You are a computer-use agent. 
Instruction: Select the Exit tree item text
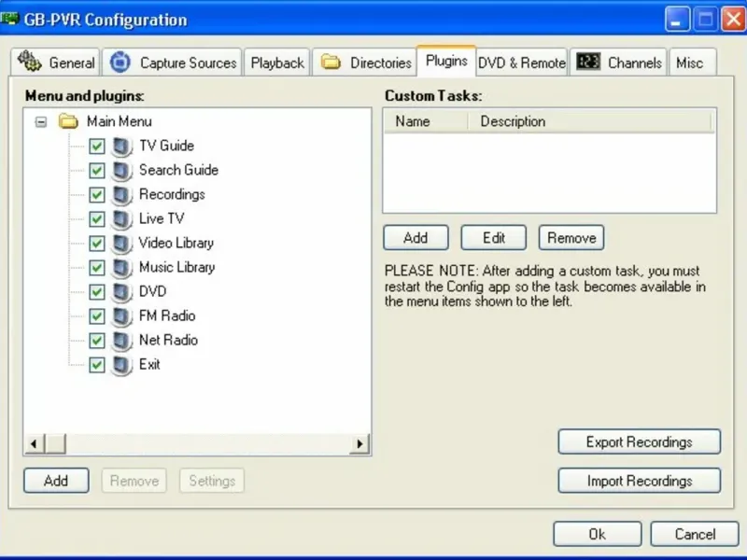pos(149,364)
